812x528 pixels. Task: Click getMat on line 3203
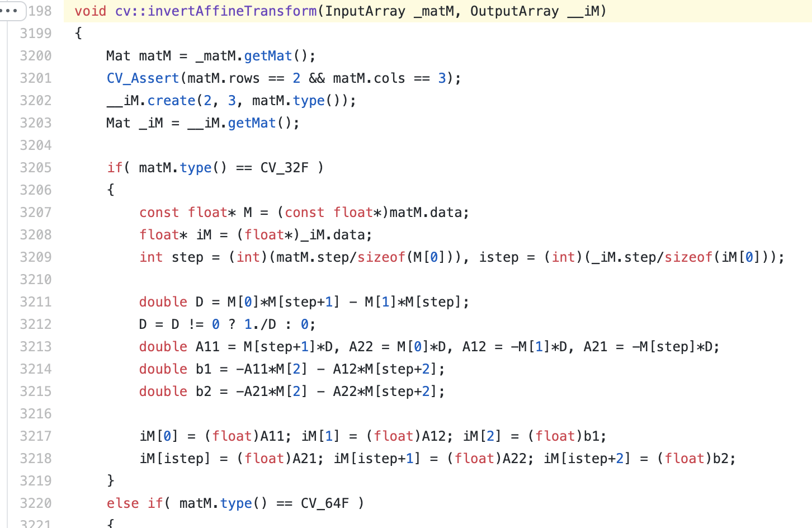252,122
